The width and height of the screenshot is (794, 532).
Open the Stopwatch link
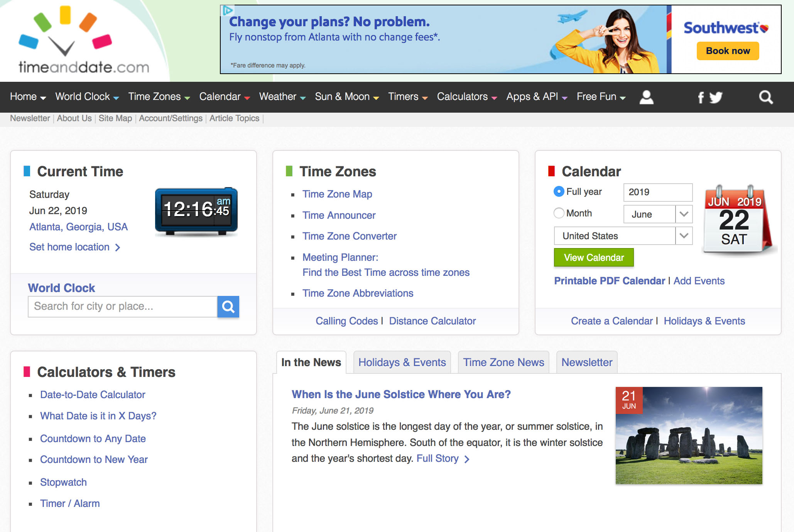tap(63, 482)
